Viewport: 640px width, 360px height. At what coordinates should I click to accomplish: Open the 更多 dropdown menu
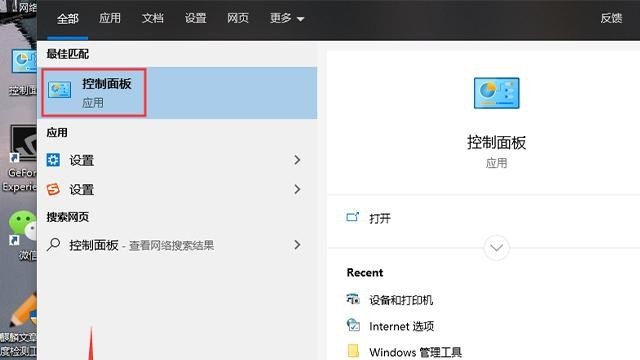[287, 18]
